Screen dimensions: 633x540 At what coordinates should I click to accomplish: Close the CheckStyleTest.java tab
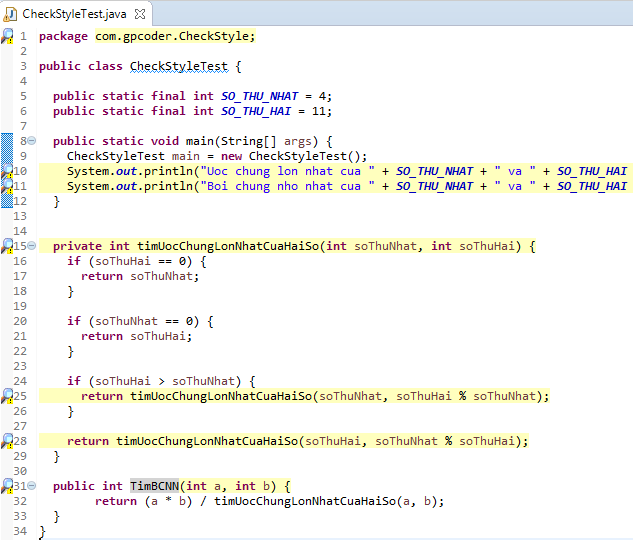click(x=138, y=13)
